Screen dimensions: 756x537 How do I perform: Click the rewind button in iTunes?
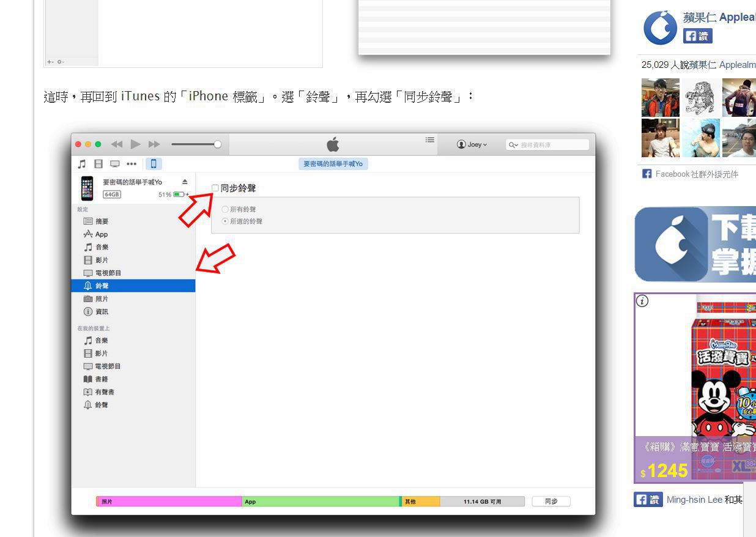pyautogui.click(x=116, y=144)
